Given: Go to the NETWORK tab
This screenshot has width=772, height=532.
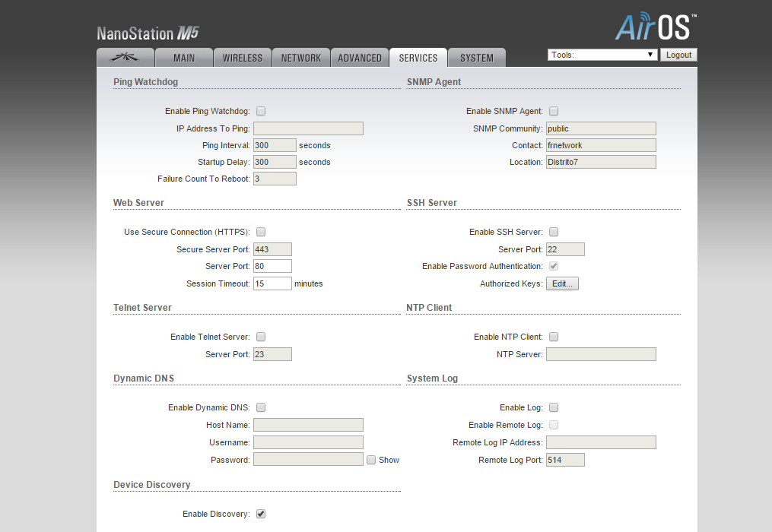Looking at the screenshot, I should pos(300,58).
